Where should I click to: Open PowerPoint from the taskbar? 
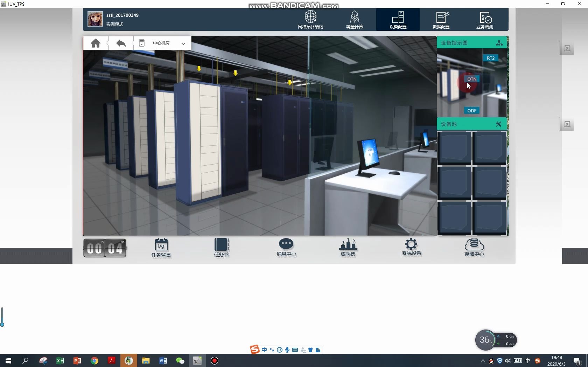tap(77, 360)
